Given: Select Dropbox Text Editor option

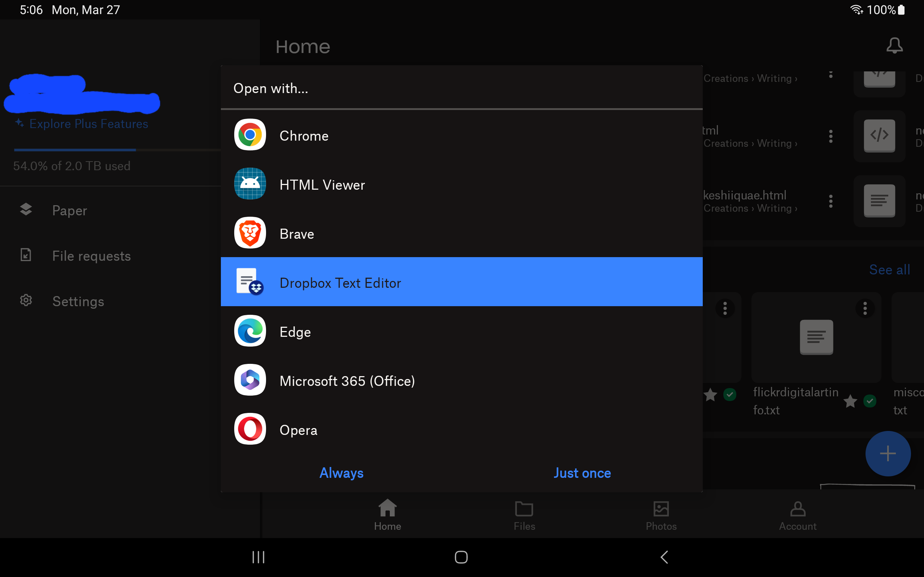Looking at the screenshot, I should pyautogui.click(x=461, y=282).
